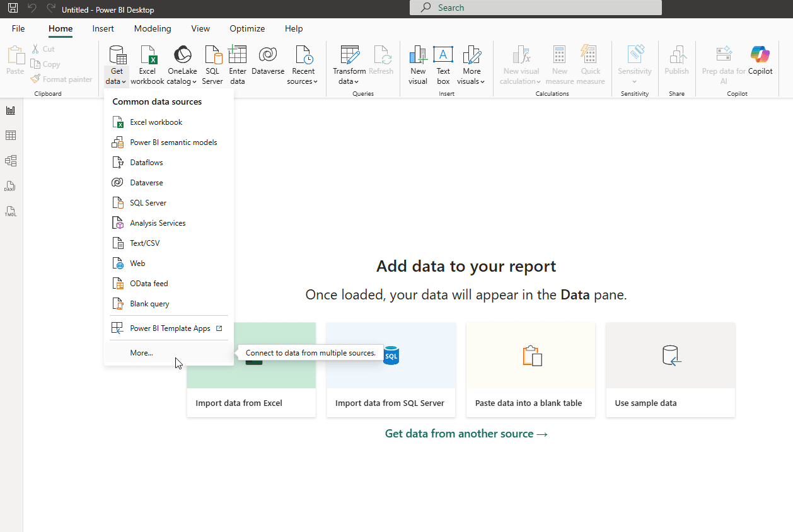Image resolution: width=793 pixels, height=532 pixels.
Task: Select the Home ribbon tab
Action: point(61,28)
